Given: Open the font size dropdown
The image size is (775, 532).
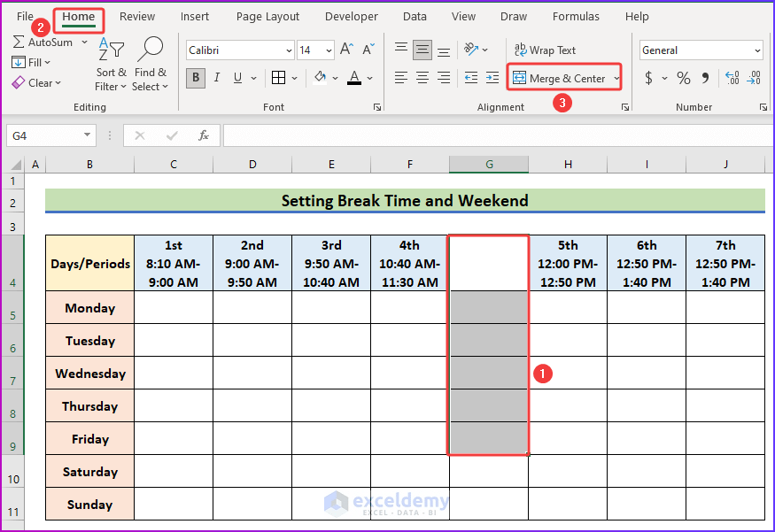Looking at the screenshot, I should (x=327, y=50).
